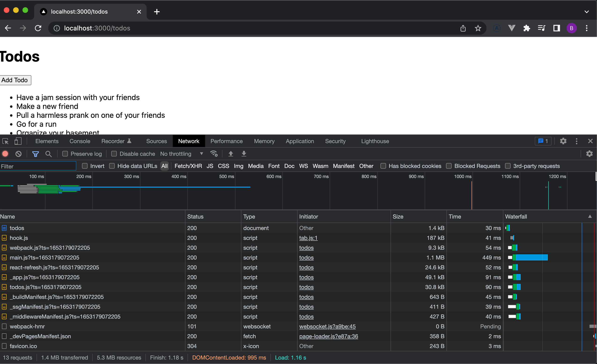Viewport: 597px width, 364px height.
Task: Enable the Preserve log checkbox
Action: 65,154
